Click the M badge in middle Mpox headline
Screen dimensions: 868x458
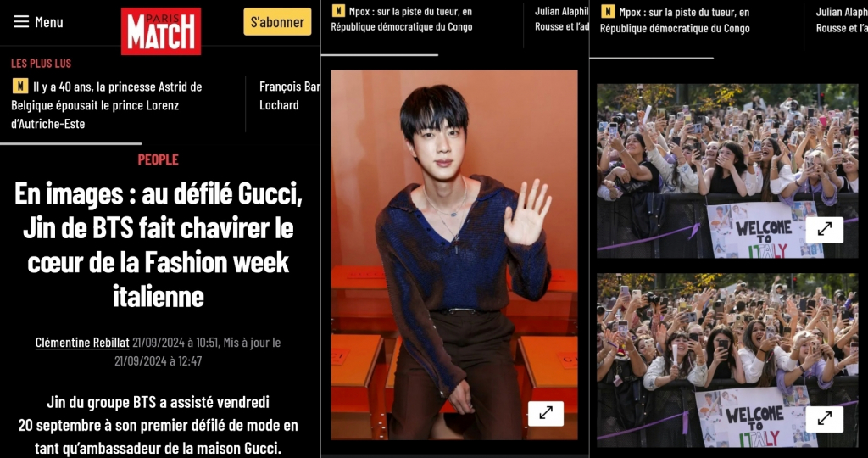[x=337, y=10]
